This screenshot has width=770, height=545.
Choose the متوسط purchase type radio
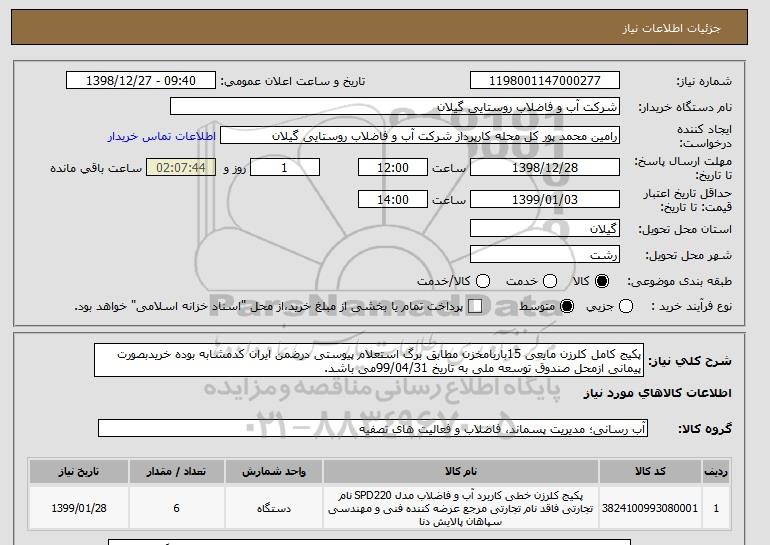point(567,306)
